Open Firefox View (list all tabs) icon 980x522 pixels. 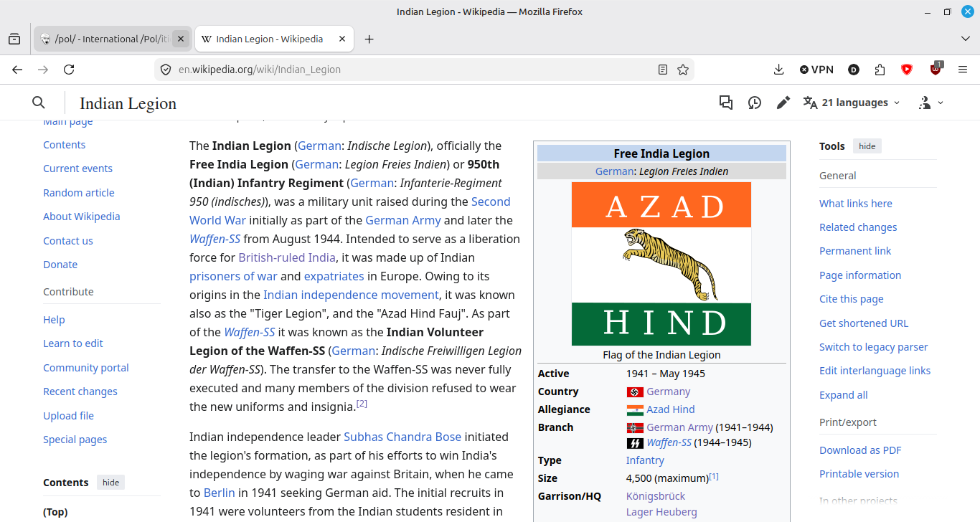[14, 39]
